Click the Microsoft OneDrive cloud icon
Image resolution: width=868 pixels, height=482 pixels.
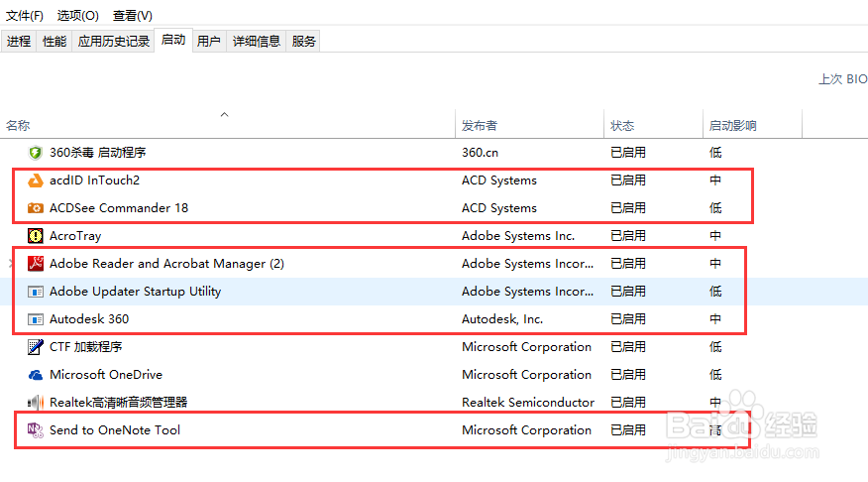point(36,375)
